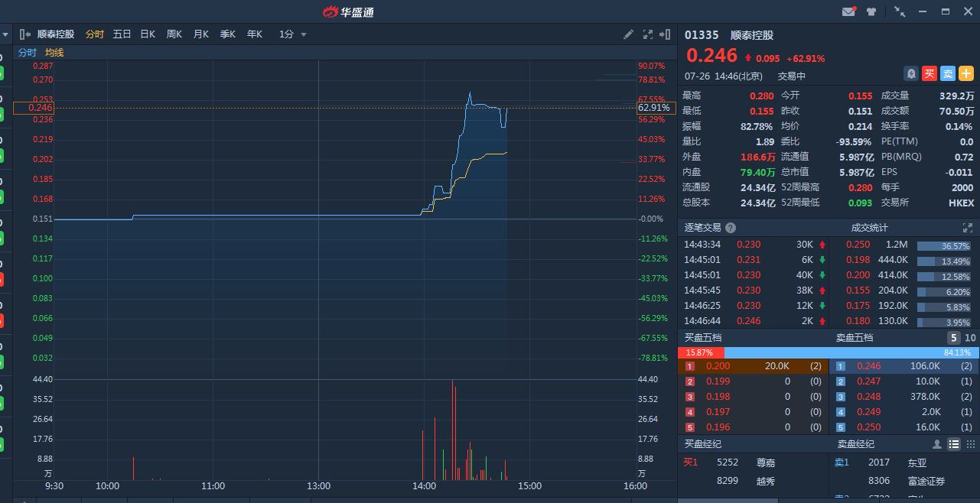The width and height of the screenshot is (980, 503).
Task: Open the messages envelope icon
Action: pos(848,11)
